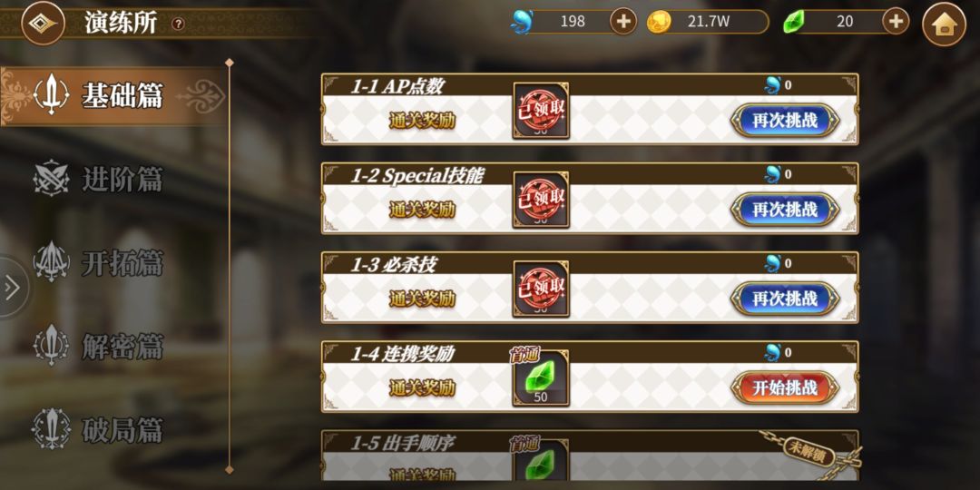
Task: Go back using the diamond back icon
Action: coord(44,23)
